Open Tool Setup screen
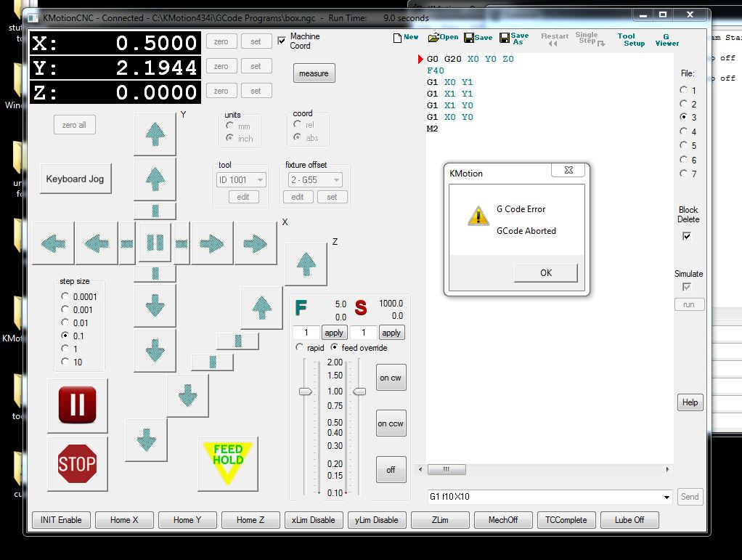 [x=631, y=39]
